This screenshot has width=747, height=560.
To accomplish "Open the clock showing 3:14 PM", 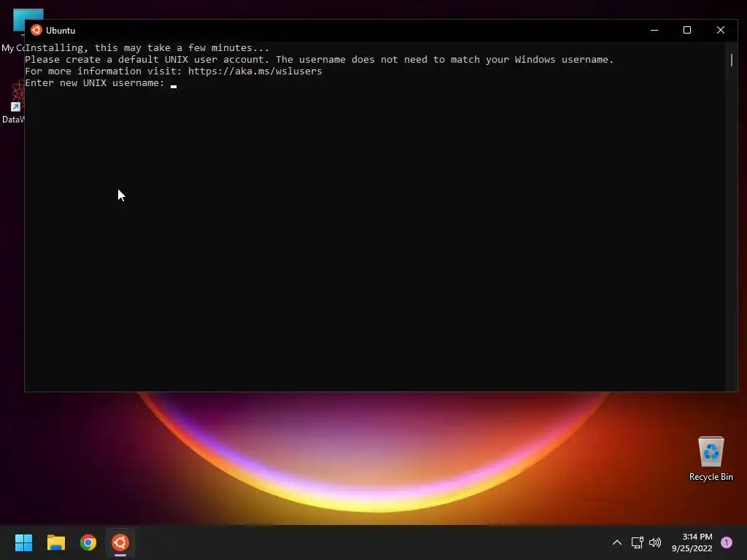I will tap(692, 542).
